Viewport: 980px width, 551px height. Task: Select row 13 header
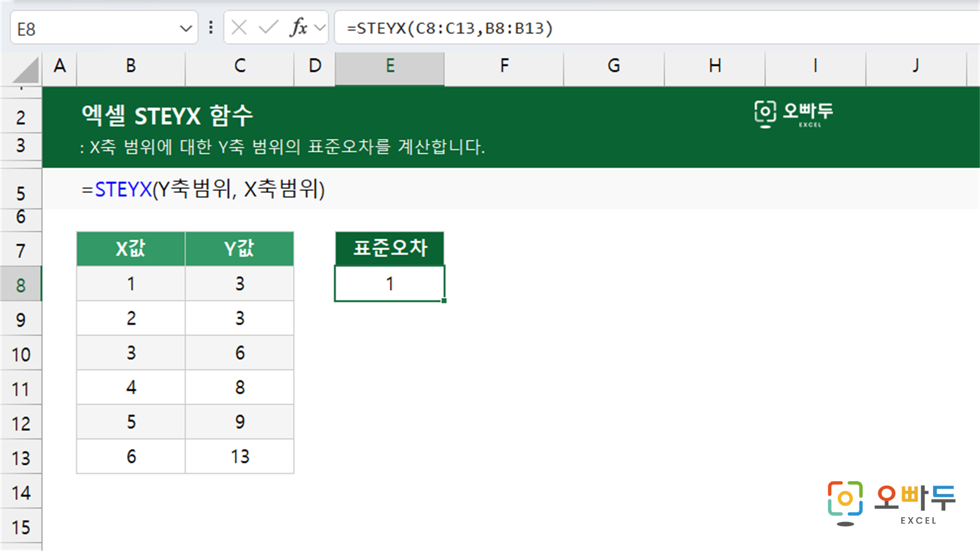click(x=21, y=457)
